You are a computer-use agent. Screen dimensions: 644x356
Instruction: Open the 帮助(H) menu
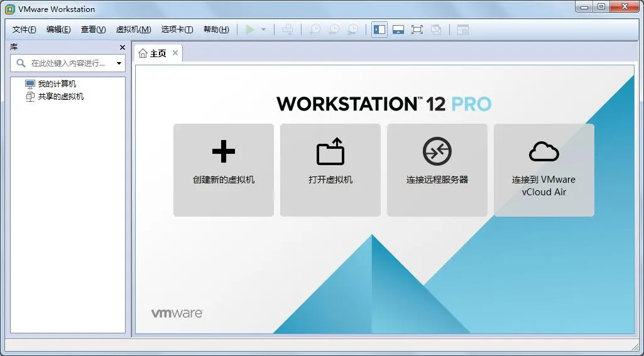tap(216, 30)
